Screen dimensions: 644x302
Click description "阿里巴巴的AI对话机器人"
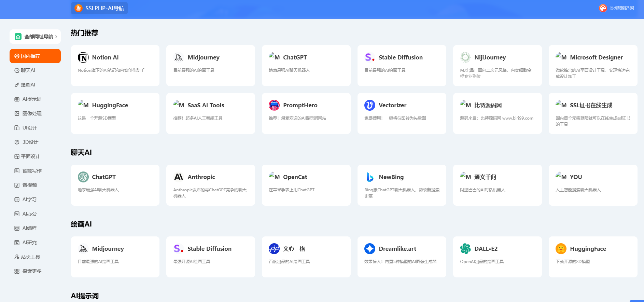click(x=482, y=190)
